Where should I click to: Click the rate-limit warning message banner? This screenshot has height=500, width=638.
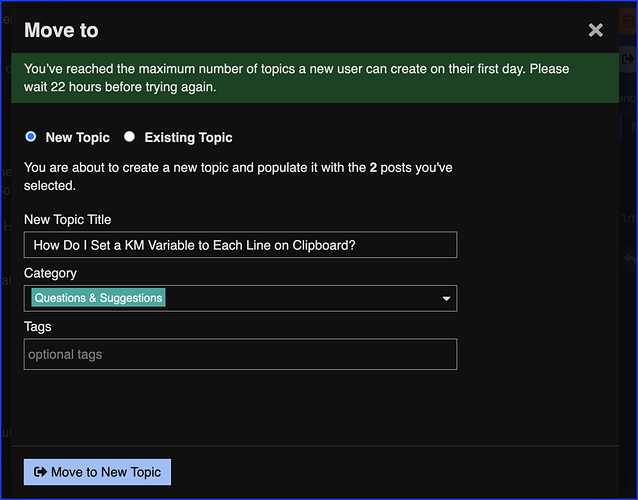[x=315, y=78]
